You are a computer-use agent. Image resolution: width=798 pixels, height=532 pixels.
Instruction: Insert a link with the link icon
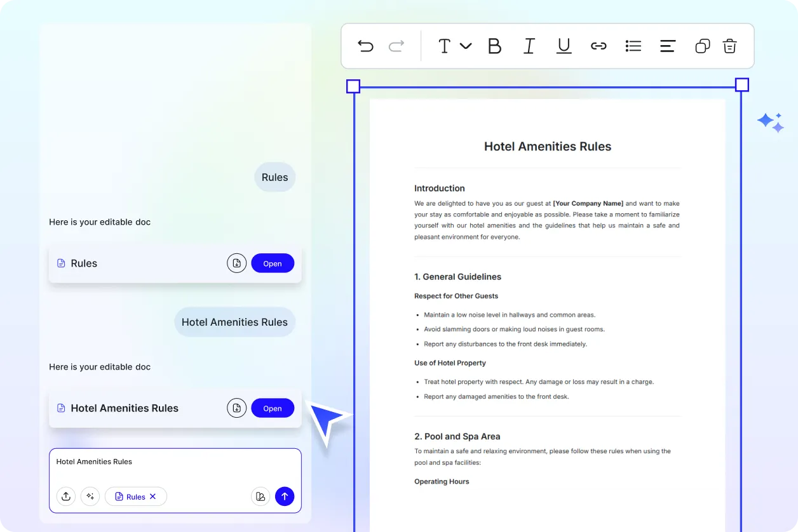(x=598, y=46)
